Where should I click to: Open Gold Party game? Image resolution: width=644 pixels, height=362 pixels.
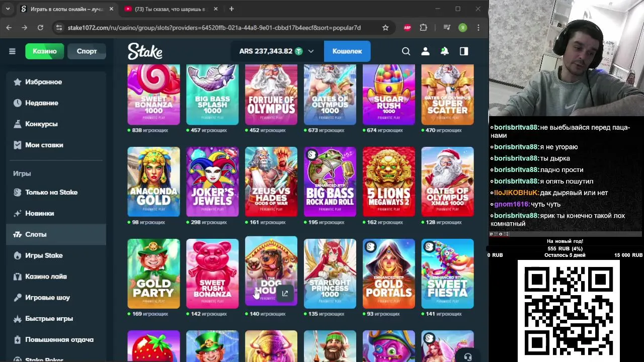[153, 274]
